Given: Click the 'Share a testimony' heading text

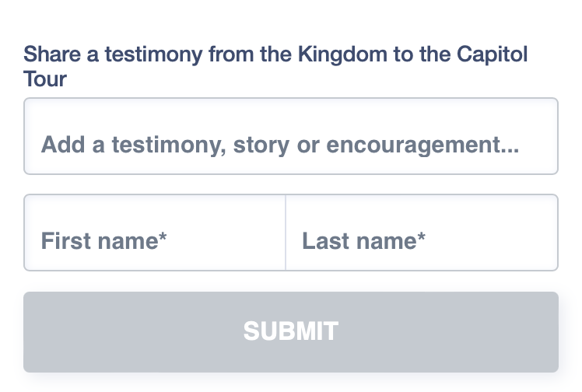Looking at the screenshot, I should 275,56.
